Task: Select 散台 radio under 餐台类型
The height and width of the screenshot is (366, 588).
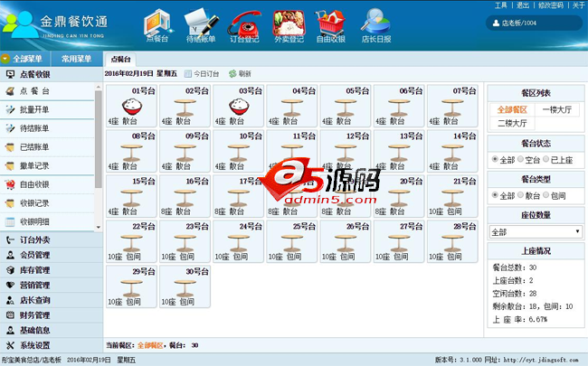Action: coord(520,195)
